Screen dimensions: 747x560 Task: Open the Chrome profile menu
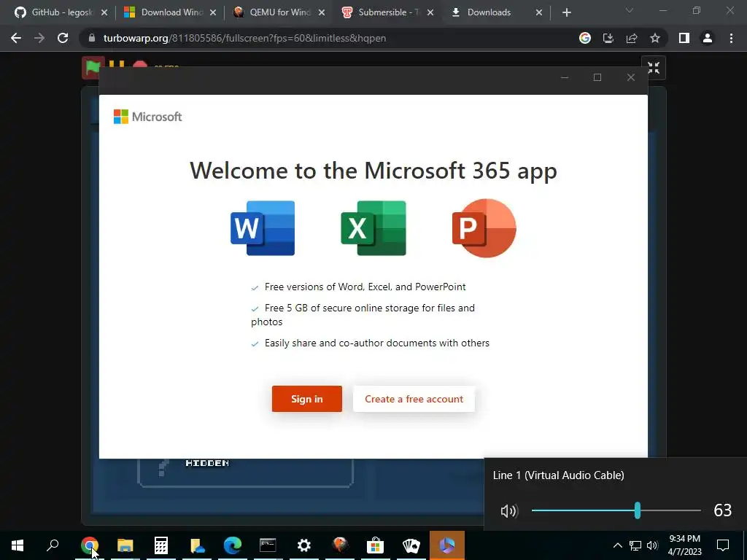[x=708, y=38]
